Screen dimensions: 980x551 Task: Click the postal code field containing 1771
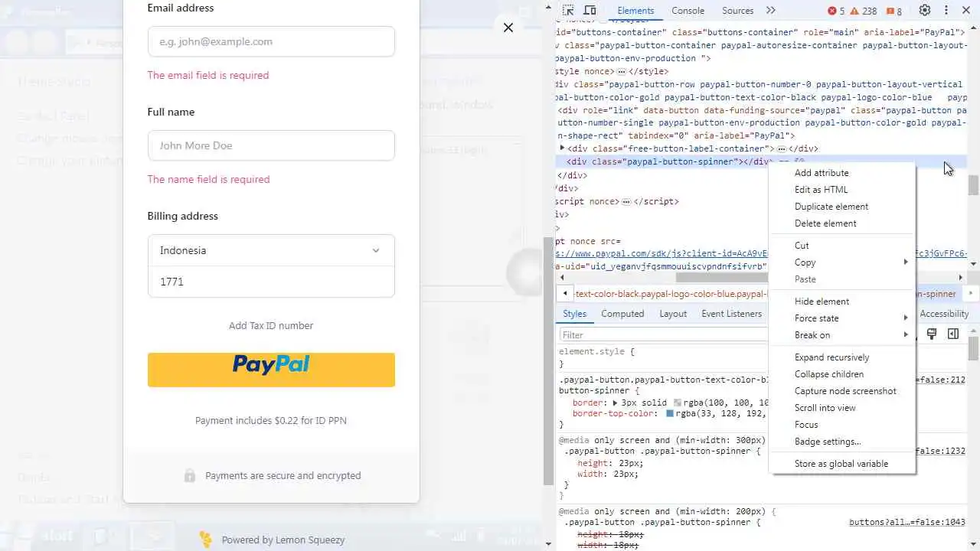point(271,282)
